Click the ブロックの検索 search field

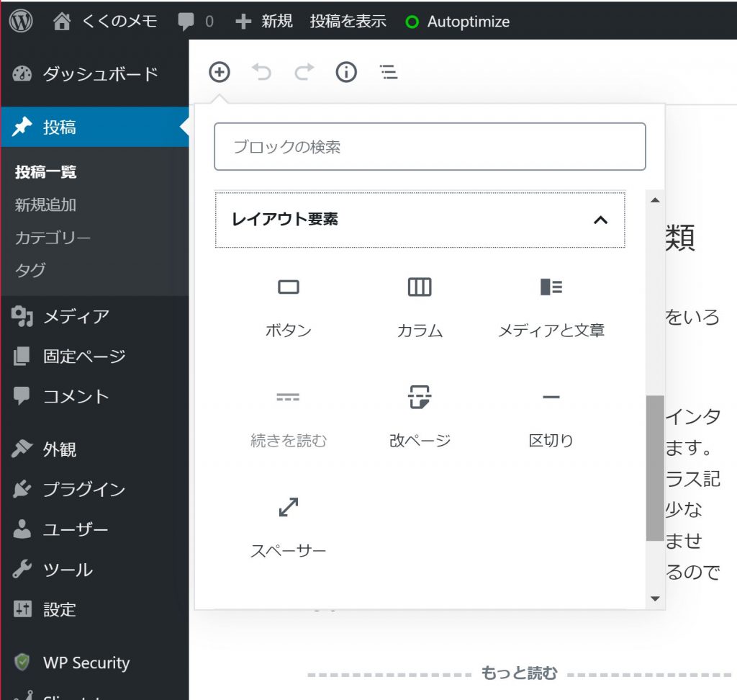[430, 147]
